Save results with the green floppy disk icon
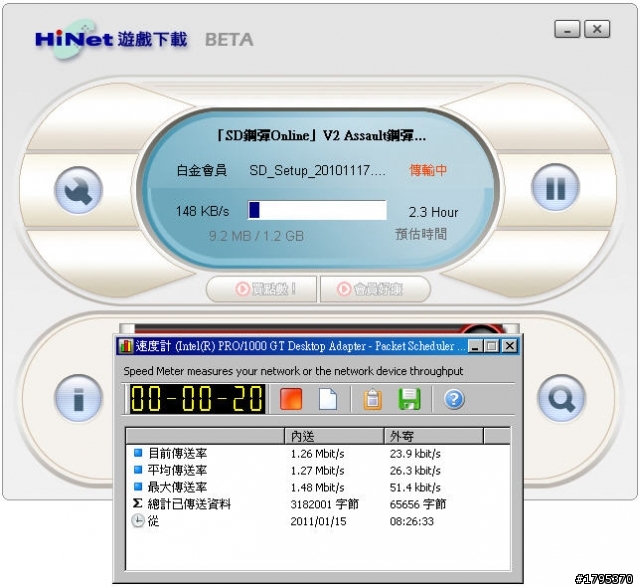This screenshot has height=587, width=640. coord(409,399)
